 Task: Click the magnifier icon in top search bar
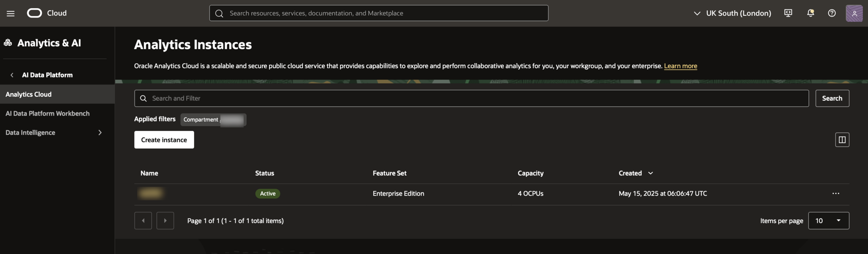[x=219, y=13]
